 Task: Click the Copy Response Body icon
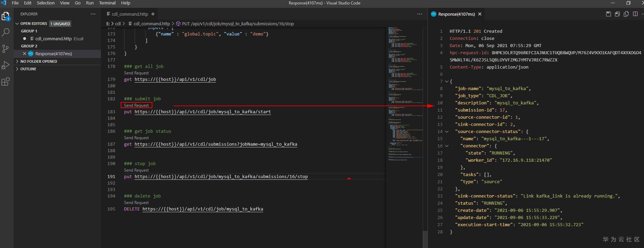[x=626, y=14]
